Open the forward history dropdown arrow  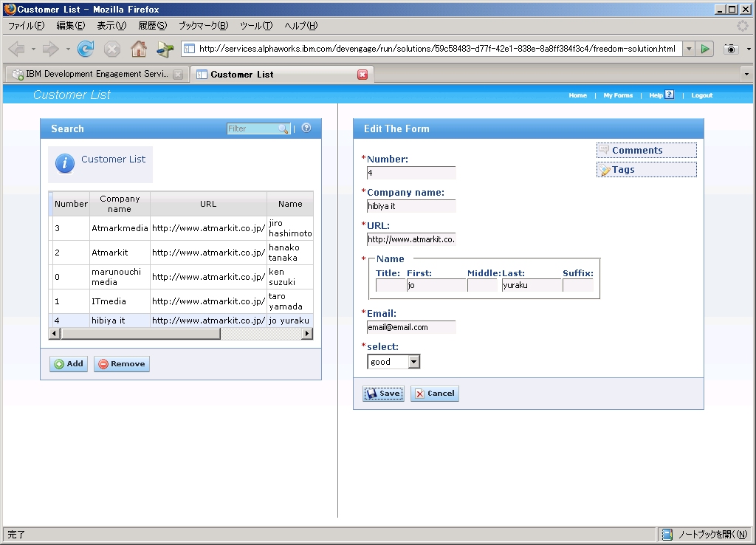pyautogui.click(x=68, y=49)
